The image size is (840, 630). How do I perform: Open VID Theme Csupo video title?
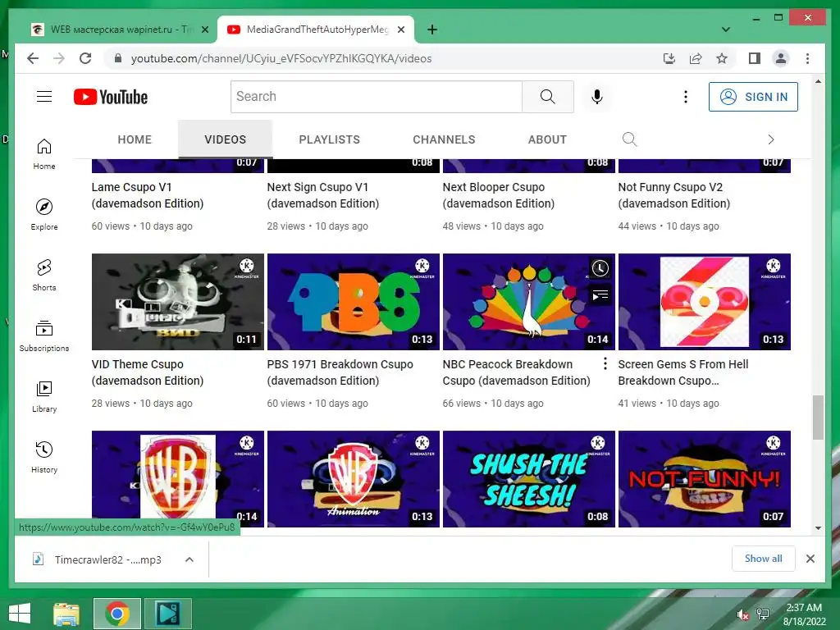tap(148, 372)
